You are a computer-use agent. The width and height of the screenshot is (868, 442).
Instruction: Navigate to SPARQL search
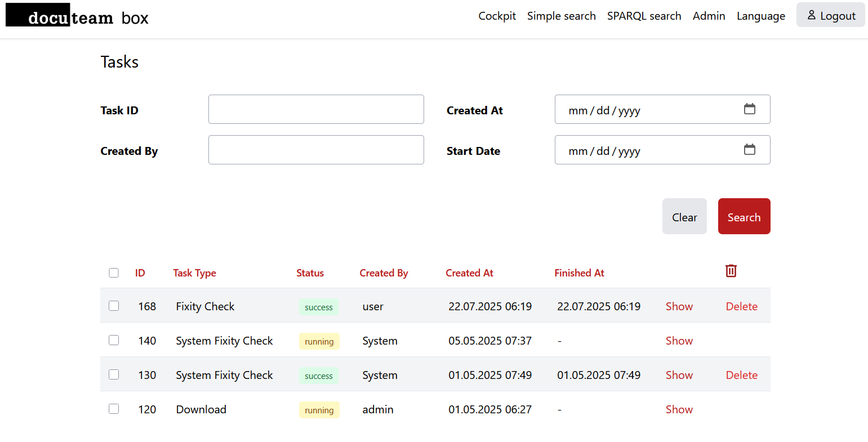point(644,16)
